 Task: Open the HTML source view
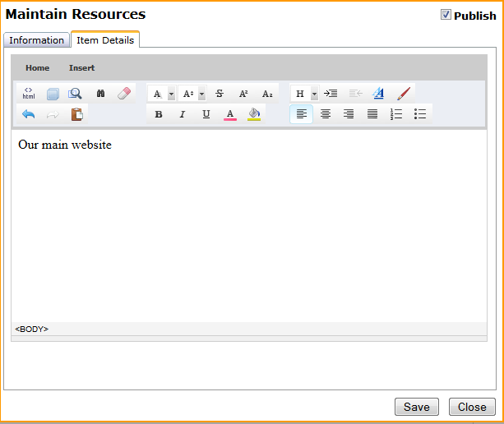[29, 94]
